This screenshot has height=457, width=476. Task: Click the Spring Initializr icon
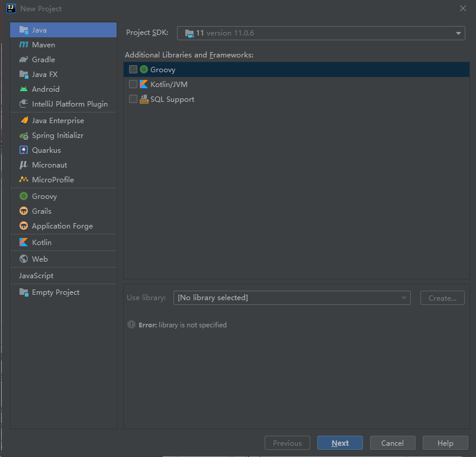[x=24, y=136]
